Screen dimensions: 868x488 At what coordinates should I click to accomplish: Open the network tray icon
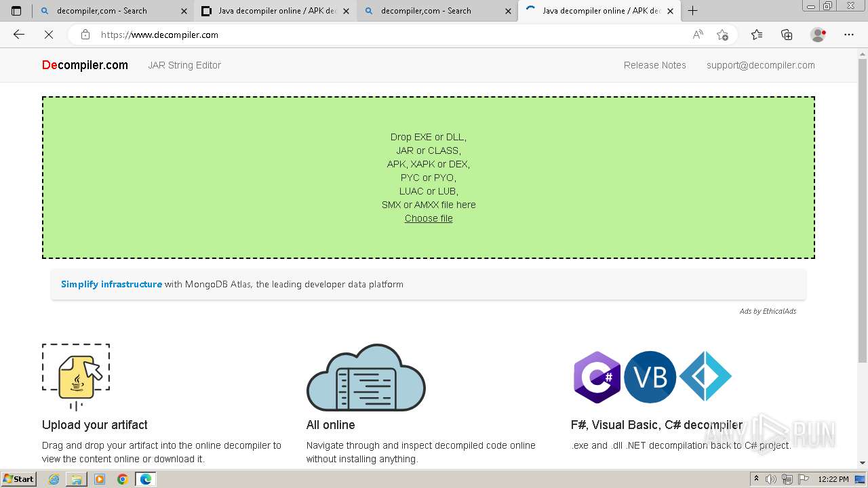pos(787,479)
